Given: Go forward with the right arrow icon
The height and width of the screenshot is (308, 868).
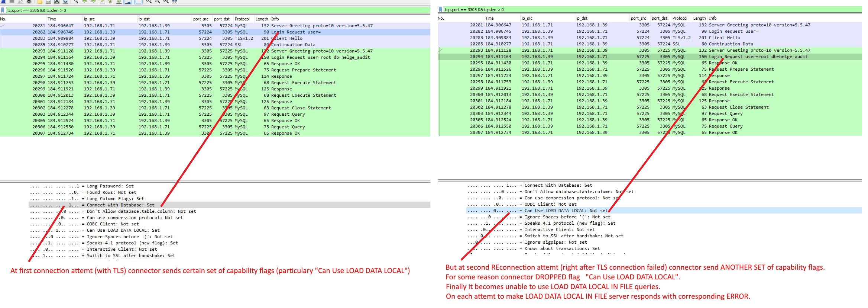Looking at the screenshot, I should tap(93, 1).
